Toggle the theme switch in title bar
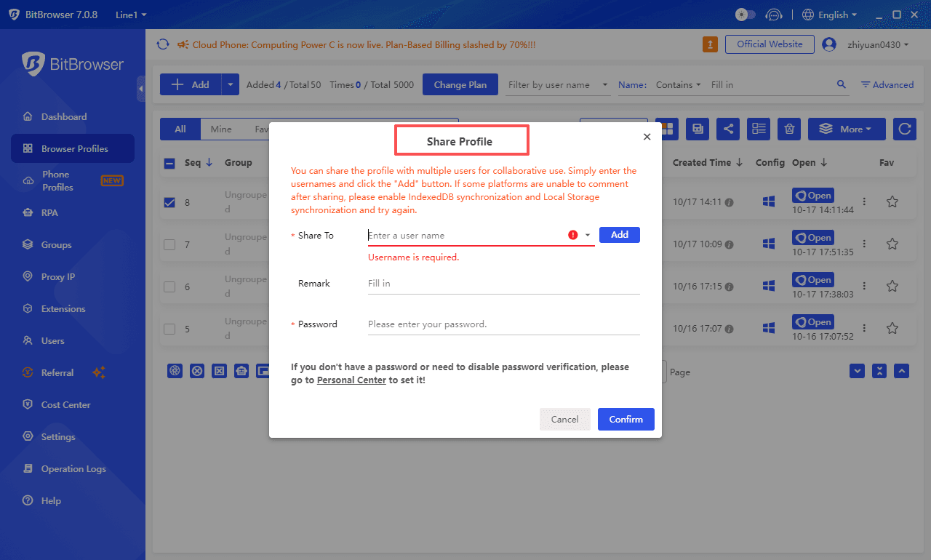Viewport: 931px width, 560px height. [x=746, y=15]
